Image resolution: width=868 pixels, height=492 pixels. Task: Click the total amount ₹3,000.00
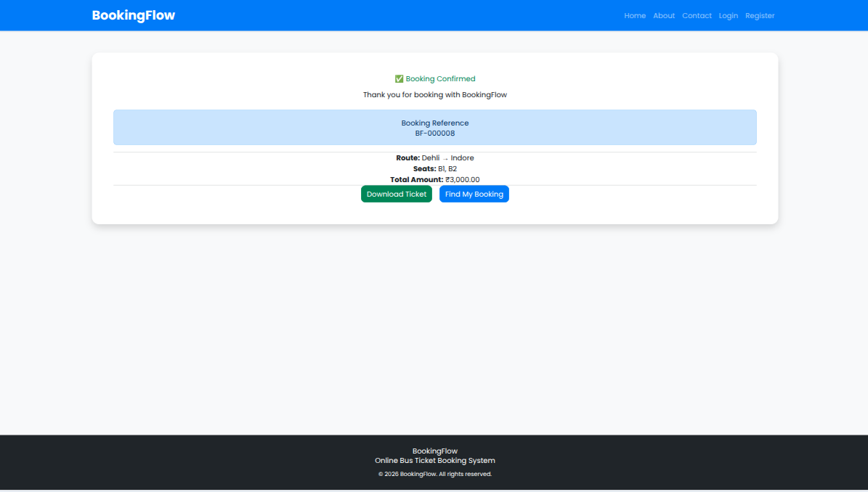point(463,180)
